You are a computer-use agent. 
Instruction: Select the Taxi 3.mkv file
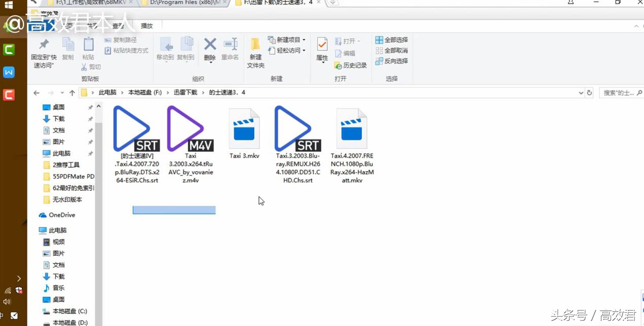[x=244, y=134]
